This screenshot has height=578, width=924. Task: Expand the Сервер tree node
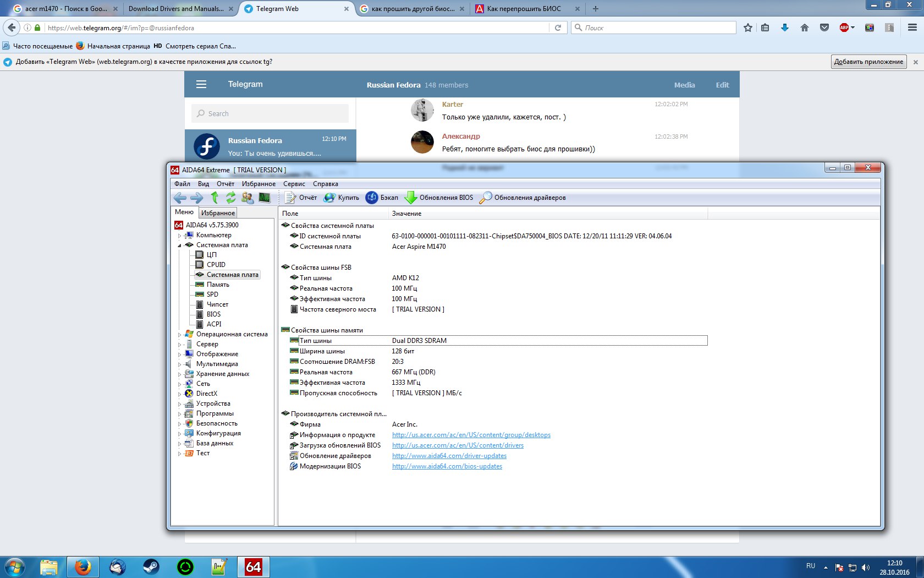pyautogui.click(x=179, y=345)
